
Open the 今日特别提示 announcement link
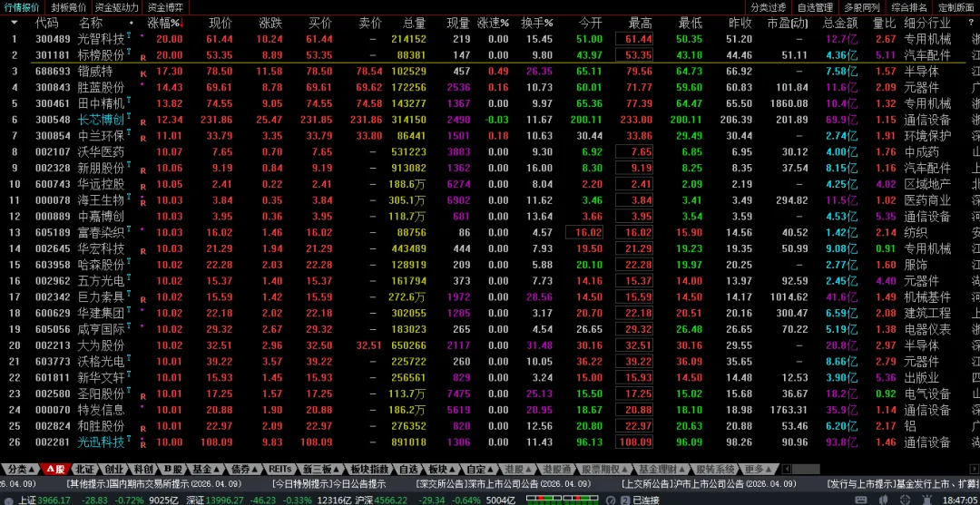(328, 484)
